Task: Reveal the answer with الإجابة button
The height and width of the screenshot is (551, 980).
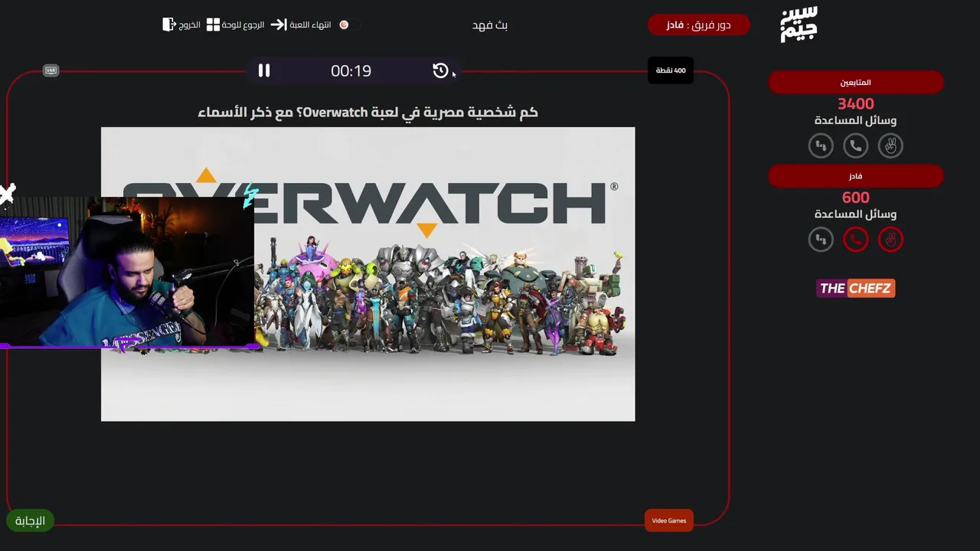Action: [x=30, y=520]
